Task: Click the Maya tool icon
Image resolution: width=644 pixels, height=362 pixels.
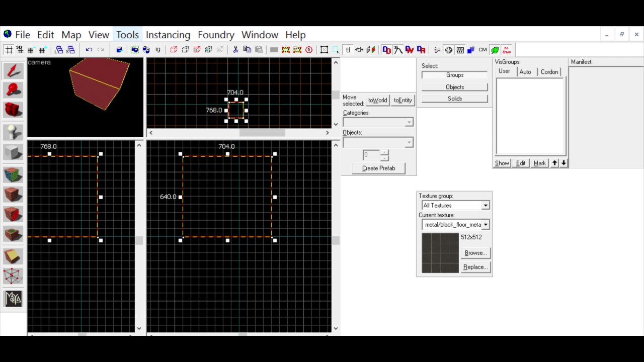Action: (13, 299)
